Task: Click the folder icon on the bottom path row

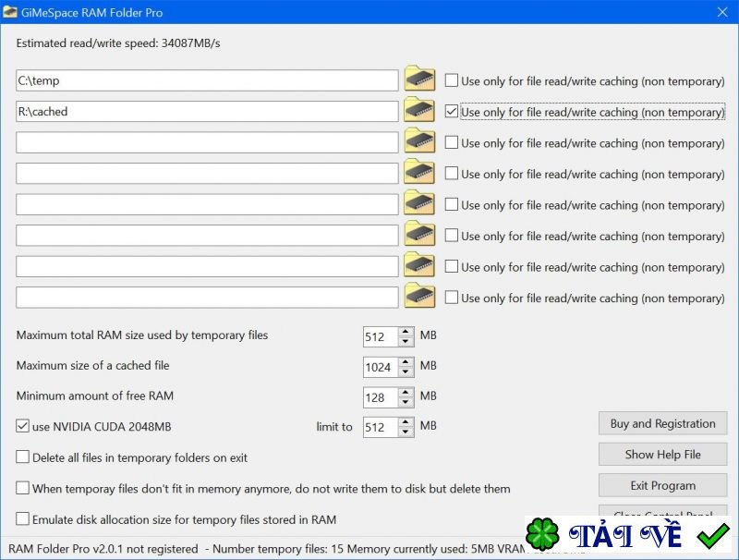Action: [418, 298]
